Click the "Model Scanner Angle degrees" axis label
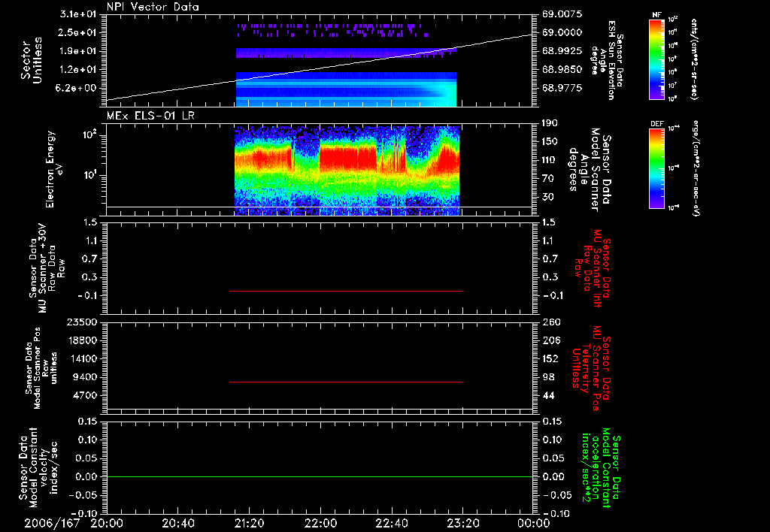The height and width of the screenshot is (532, 770). 590,170
